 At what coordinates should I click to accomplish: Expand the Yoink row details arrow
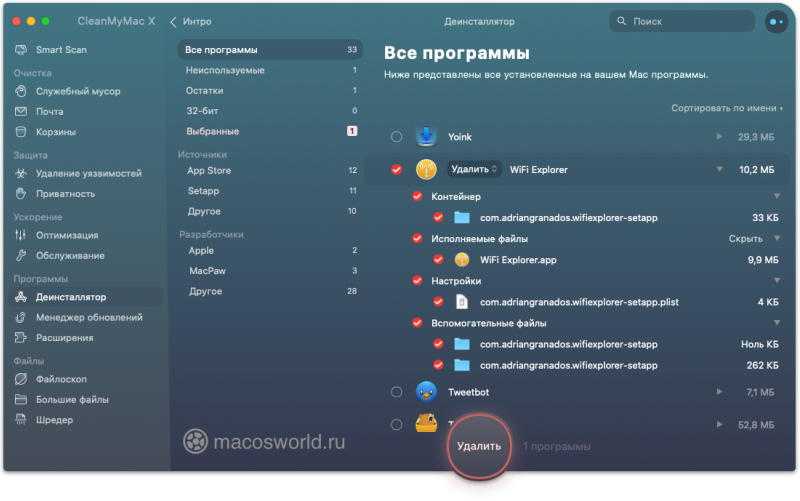point(719,136)
